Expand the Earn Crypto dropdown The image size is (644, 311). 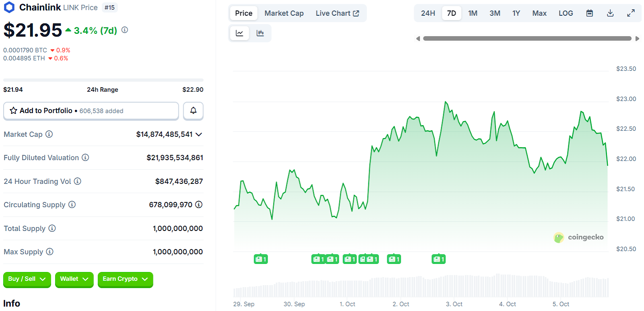pyautogui.click(x=125, y=279)
